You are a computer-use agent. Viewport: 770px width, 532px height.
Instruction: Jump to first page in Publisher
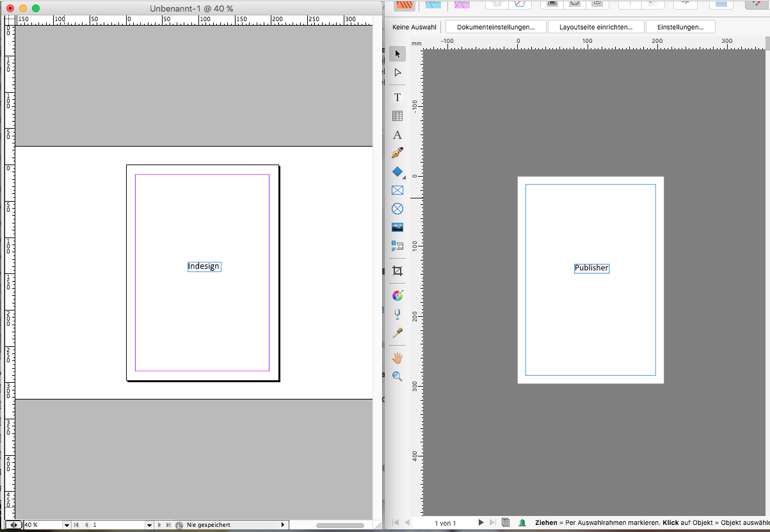[395, 523]
